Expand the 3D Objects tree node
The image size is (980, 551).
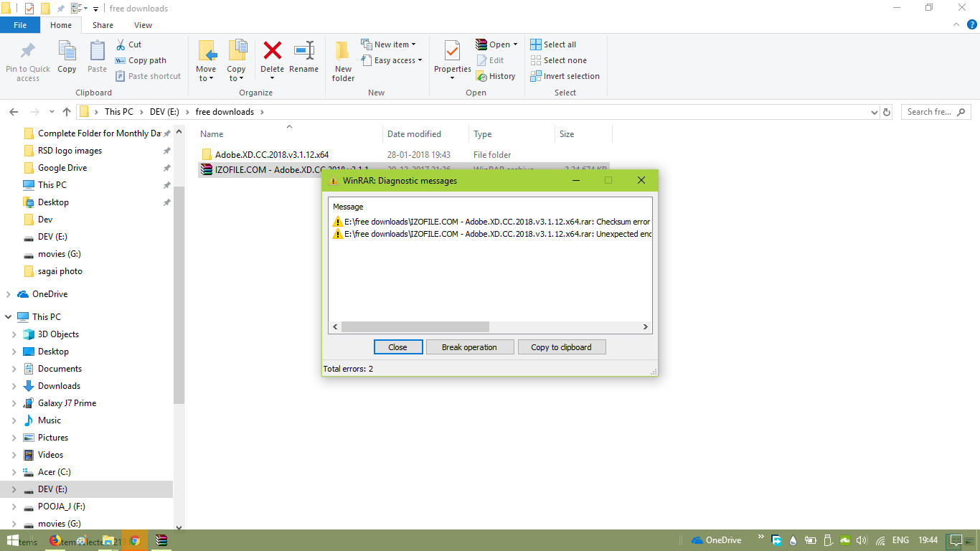point(14,334)
